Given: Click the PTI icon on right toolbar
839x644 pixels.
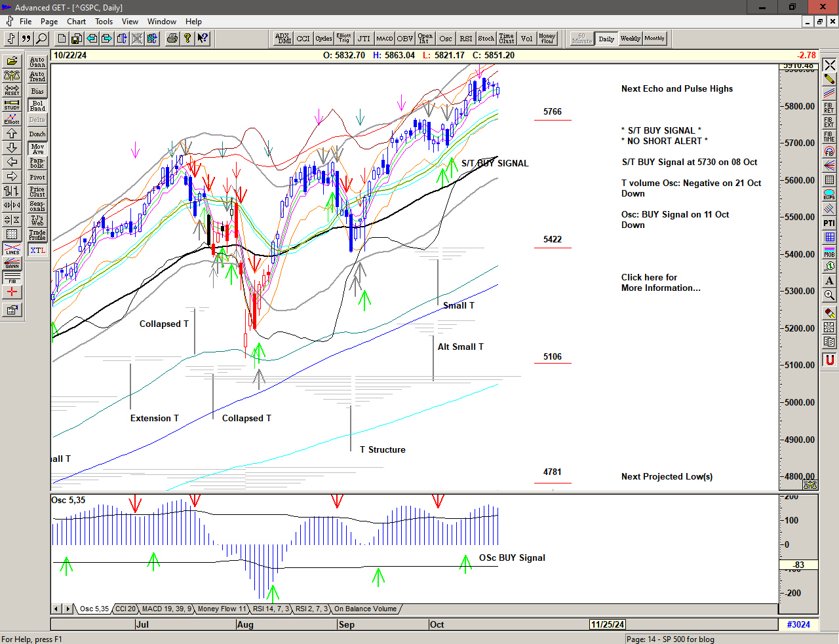Looking at the screenshot, I should pyautogui.click(x=829, y=223).
